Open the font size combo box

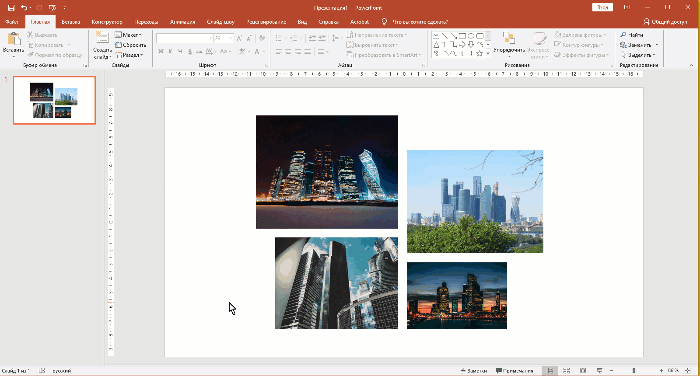pos(223,38)
